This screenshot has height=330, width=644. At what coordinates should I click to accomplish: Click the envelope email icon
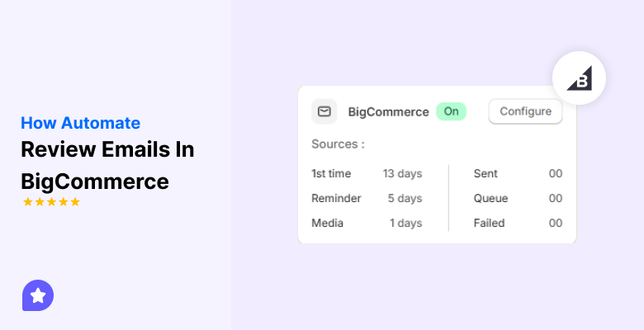(x=324, y=111)
